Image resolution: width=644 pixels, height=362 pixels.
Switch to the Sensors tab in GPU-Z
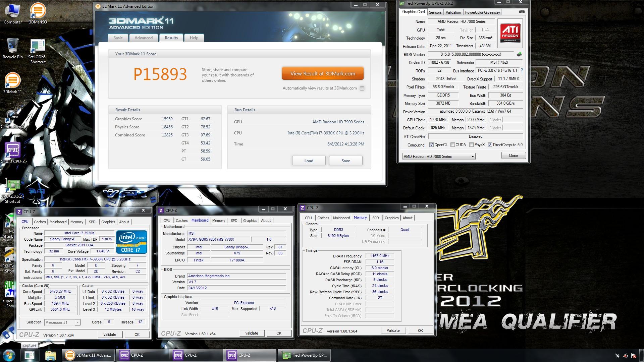point(435,12)
